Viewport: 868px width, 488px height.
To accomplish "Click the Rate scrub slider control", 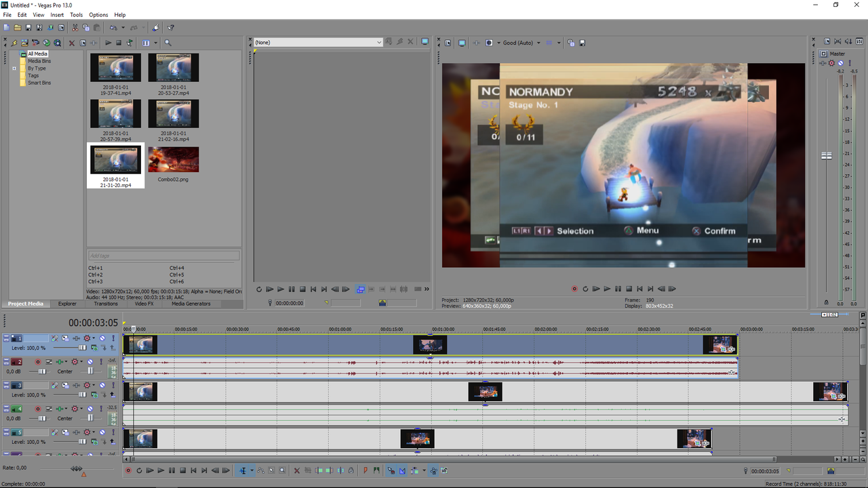I will click(x=77, y=468).
